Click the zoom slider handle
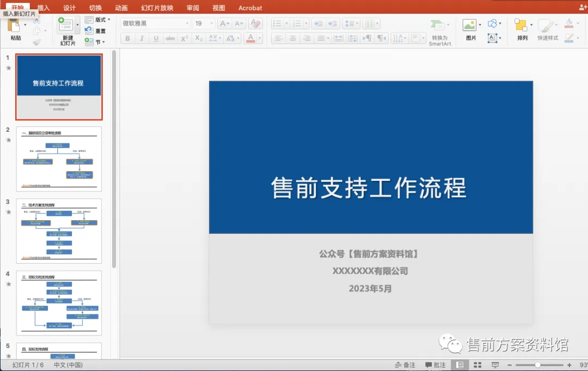 click(538, 365)
